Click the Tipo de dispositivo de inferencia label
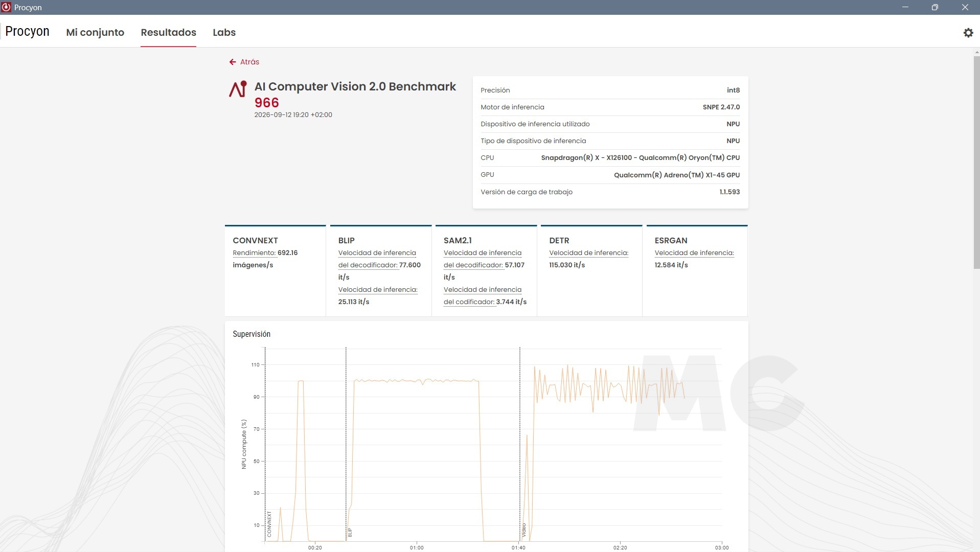 click(x=533, y=141)
